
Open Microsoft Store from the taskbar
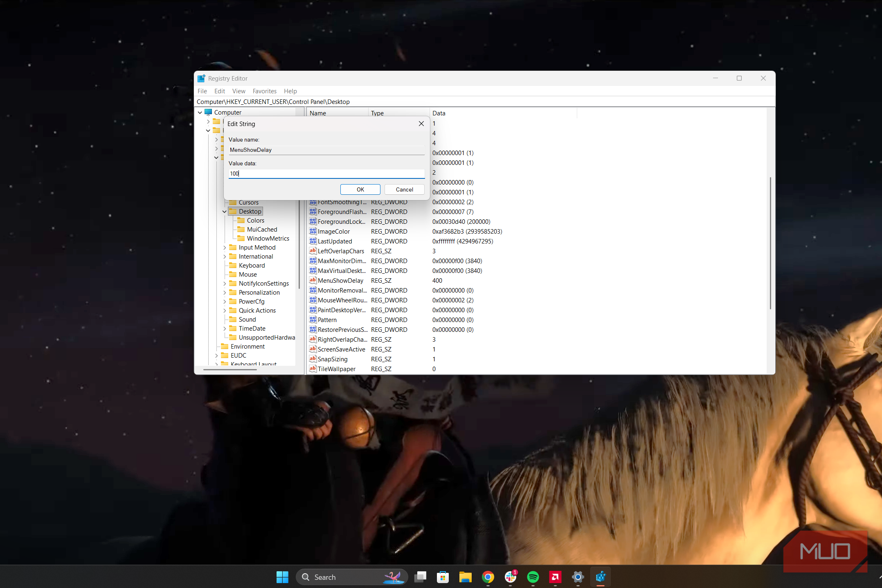pyautogui.click(x=443, y=577)
